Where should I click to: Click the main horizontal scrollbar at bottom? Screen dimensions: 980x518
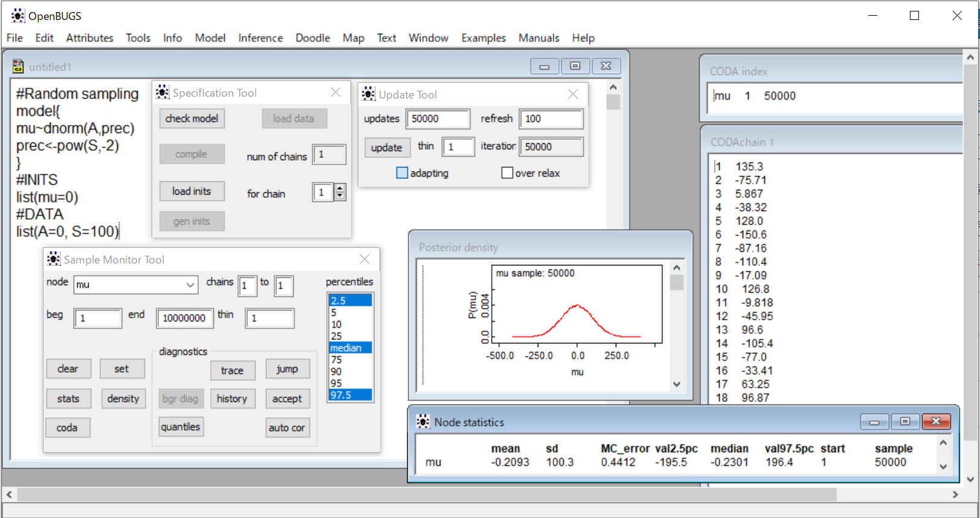coord(427,494)
